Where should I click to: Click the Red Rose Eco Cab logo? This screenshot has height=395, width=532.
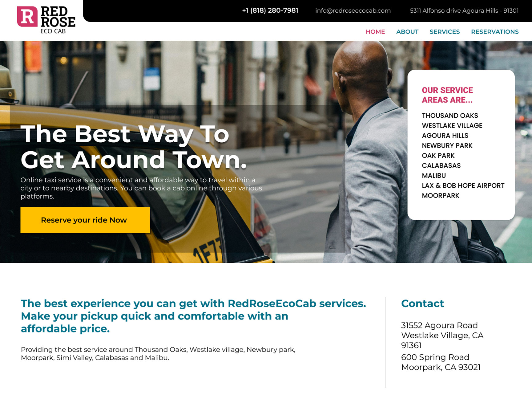click(x=46, y=20)
